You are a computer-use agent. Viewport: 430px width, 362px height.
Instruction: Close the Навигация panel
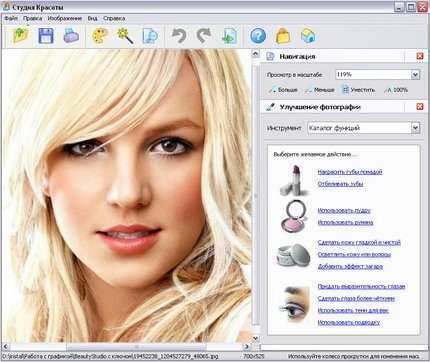pyautogui.click(x=420, y=56)
